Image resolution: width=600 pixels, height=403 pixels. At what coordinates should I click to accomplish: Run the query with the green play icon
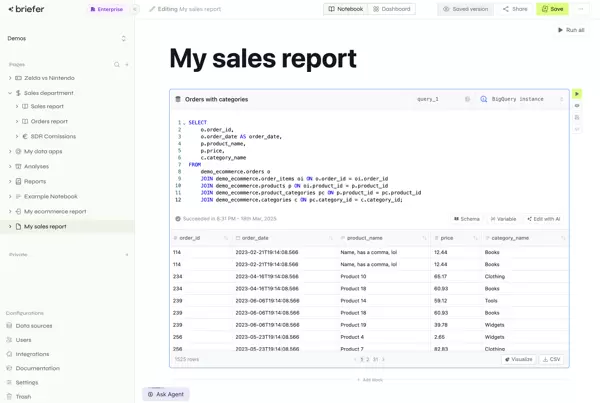pyautogui.click(x=577, y=94)
